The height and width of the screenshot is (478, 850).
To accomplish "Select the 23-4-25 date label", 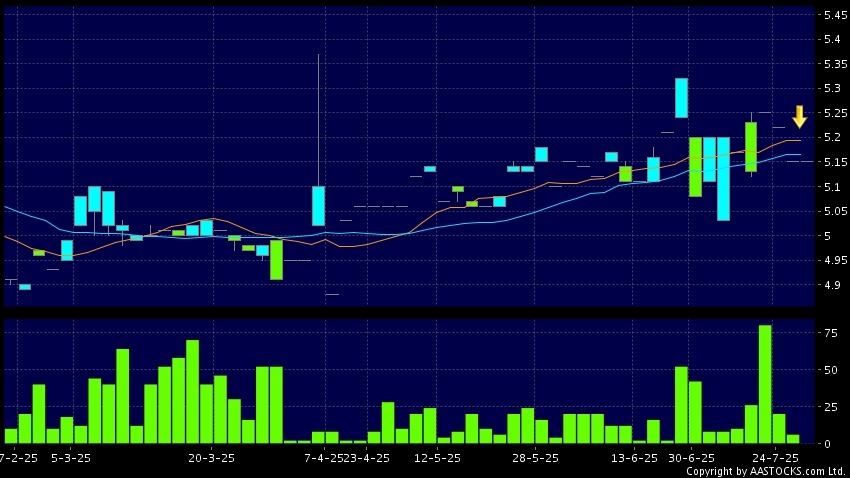I will pos(366,458).
